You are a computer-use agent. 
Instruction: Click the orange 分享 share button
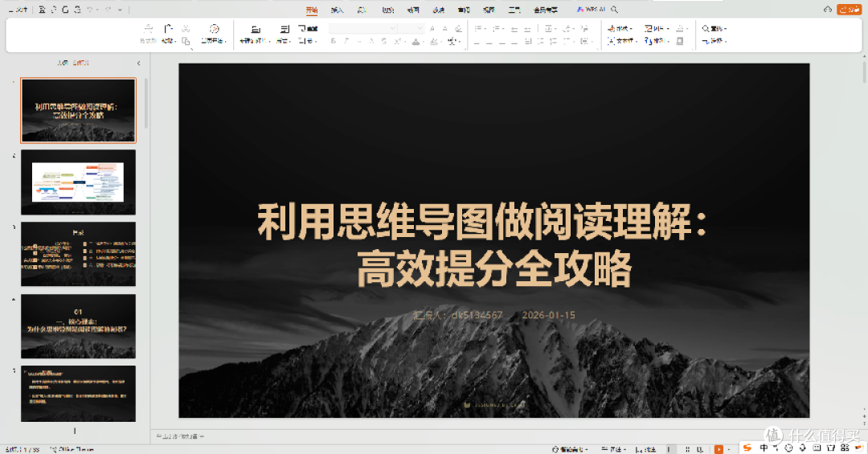click(x=850, y=10)
